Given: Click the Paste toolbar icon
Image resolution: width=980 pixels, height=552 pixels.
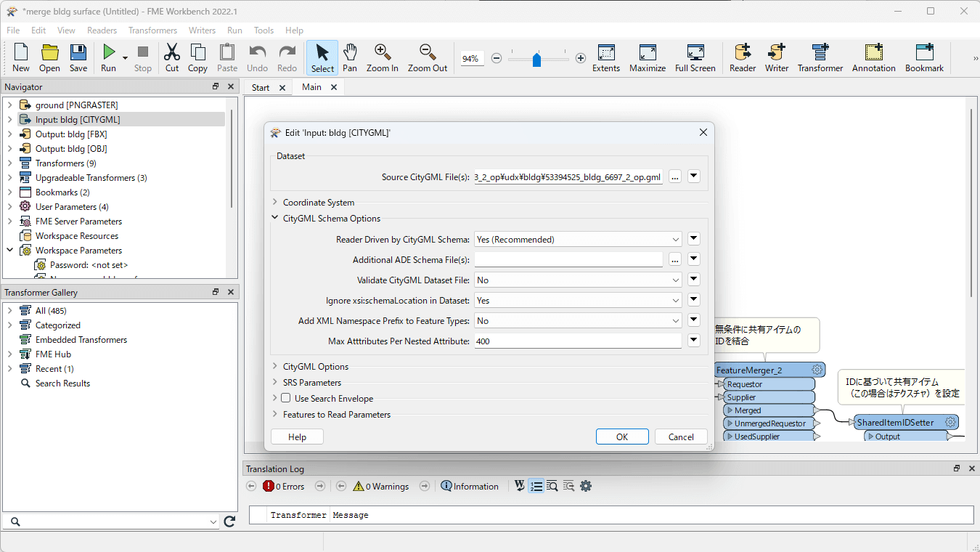Looking at the screenshot, I should coord(227,52).
